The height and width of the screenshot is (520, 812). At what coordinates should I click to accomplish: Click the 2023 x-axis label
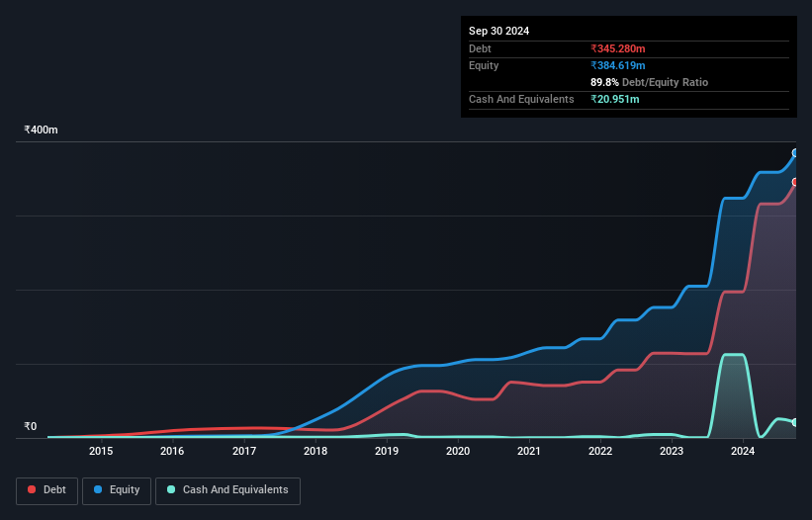coord(672,451)
